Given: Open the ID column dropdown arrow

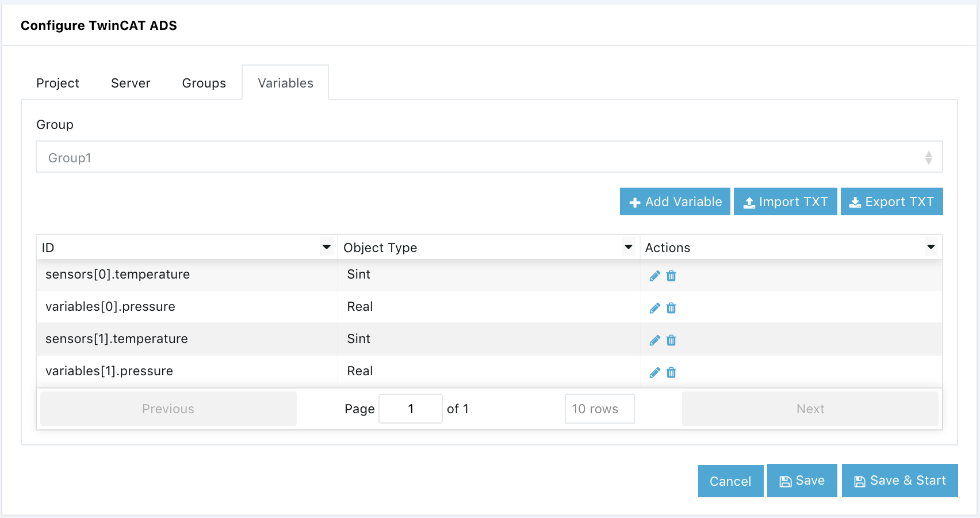Looking at the screenshot, I should point(326,247).
